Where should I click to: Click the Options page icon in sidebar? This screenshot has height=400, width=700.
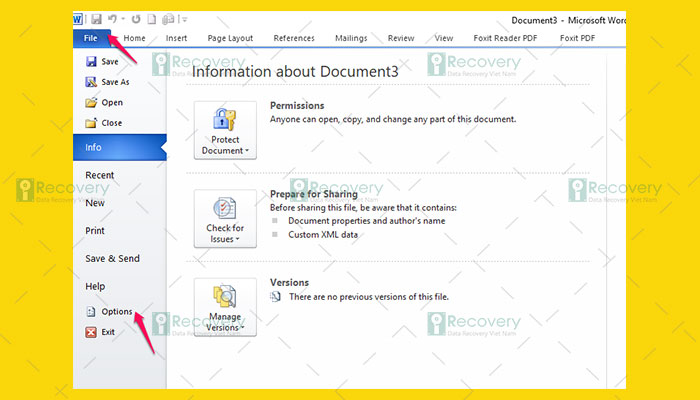click(x=91, y=312)
